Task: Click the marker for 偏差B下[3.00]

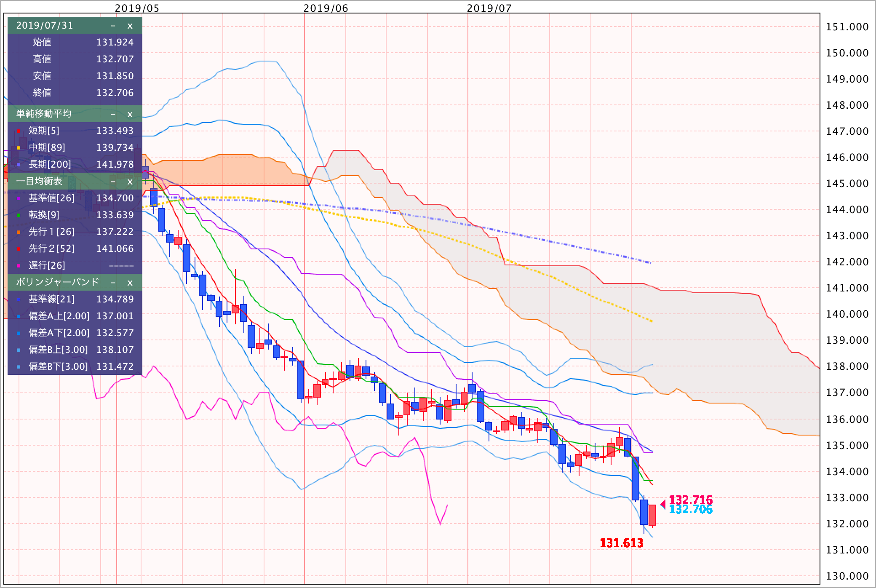Action: (x=19, y=367)
